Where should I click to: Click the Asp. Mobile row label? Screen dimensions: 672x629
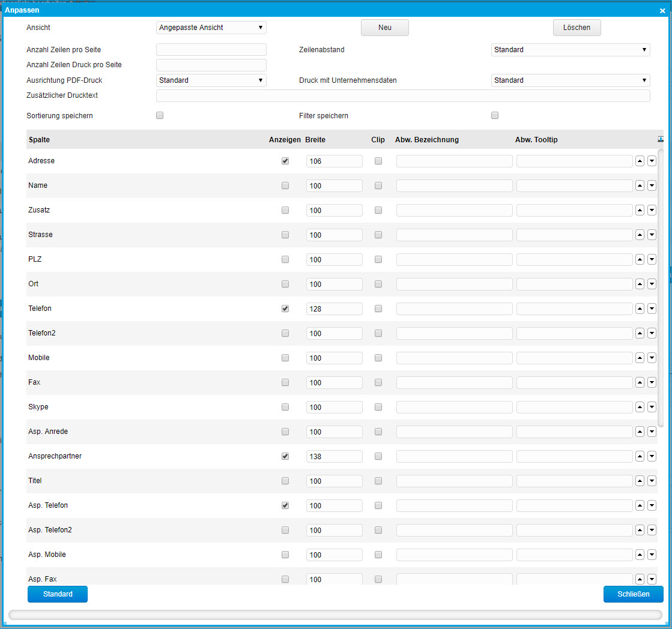click(47, 555)
